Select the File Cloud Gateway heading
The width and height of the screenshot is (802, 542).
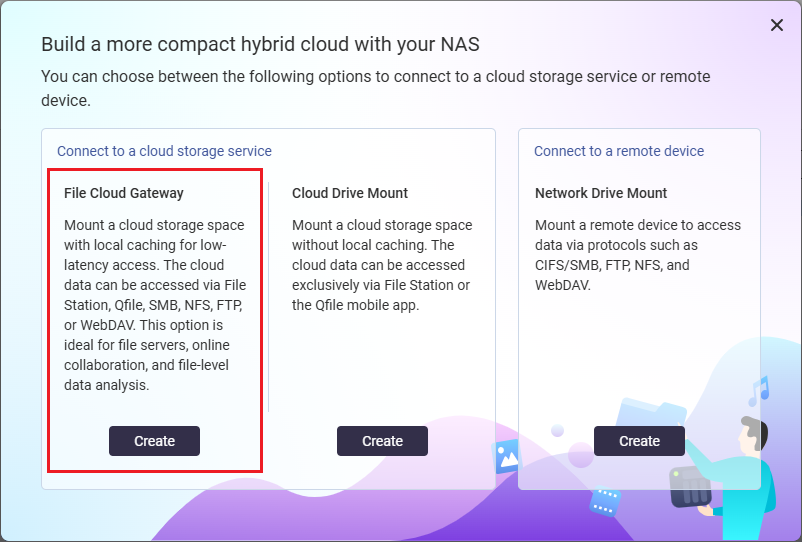click(124, 193)
